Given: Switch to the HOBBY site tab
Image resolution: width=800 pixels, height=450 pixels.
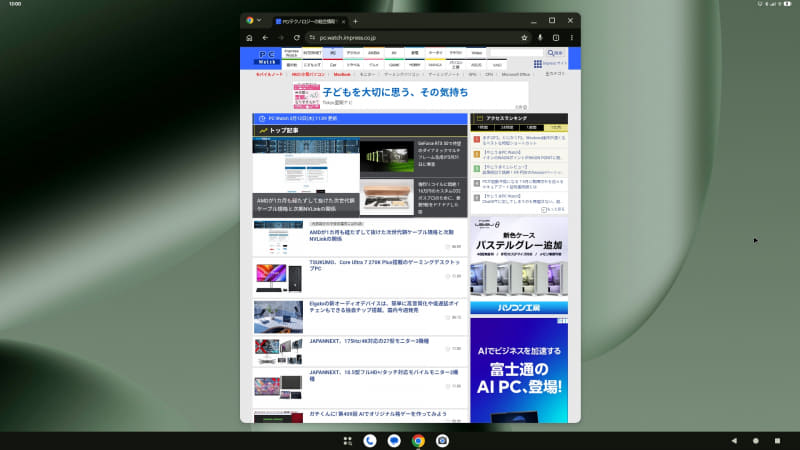Looking at the screenshot, I should coord(414,65).
